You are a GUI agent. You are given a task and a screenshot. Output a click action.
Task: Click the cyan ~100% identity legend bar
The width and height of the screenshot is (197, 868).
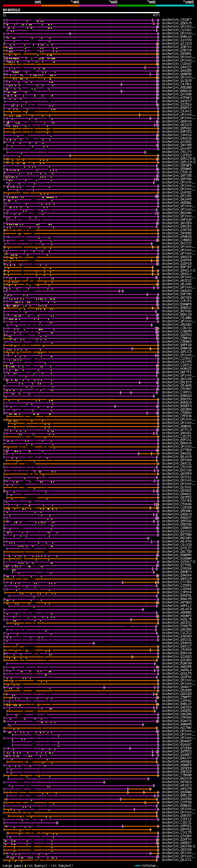tap(175, 6)
